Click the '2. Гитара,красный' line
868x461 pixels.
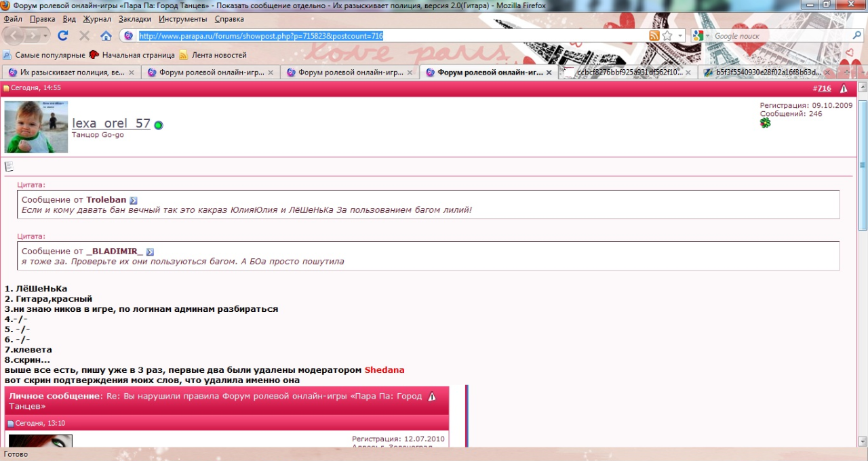point(48,299)
